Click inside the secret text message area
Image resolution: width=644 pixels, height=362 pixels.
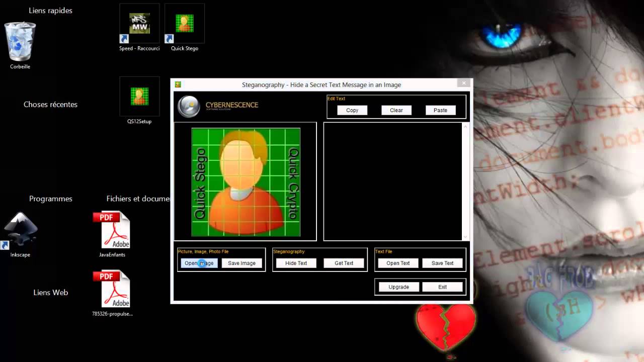click(x=392, y=182)
